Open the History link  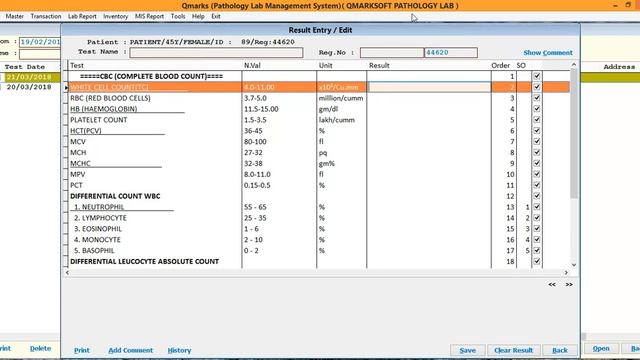[x=179, y=350]
